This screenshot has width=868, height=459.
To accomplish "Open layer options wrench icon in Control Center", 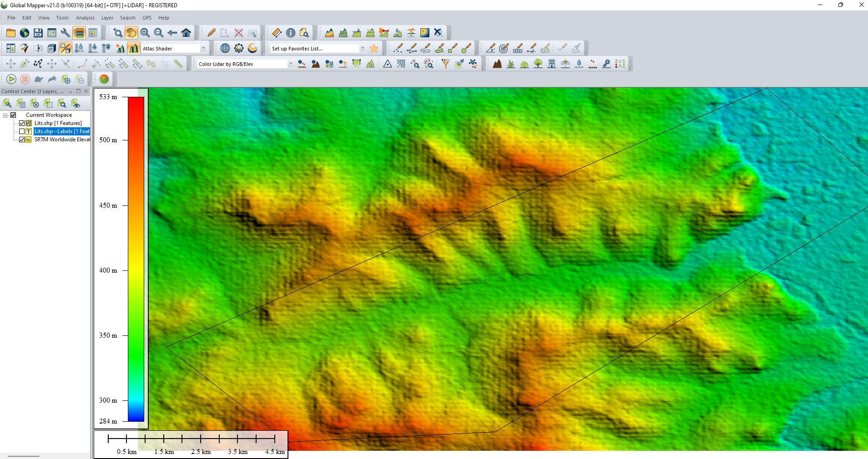I will coord(7,104).
